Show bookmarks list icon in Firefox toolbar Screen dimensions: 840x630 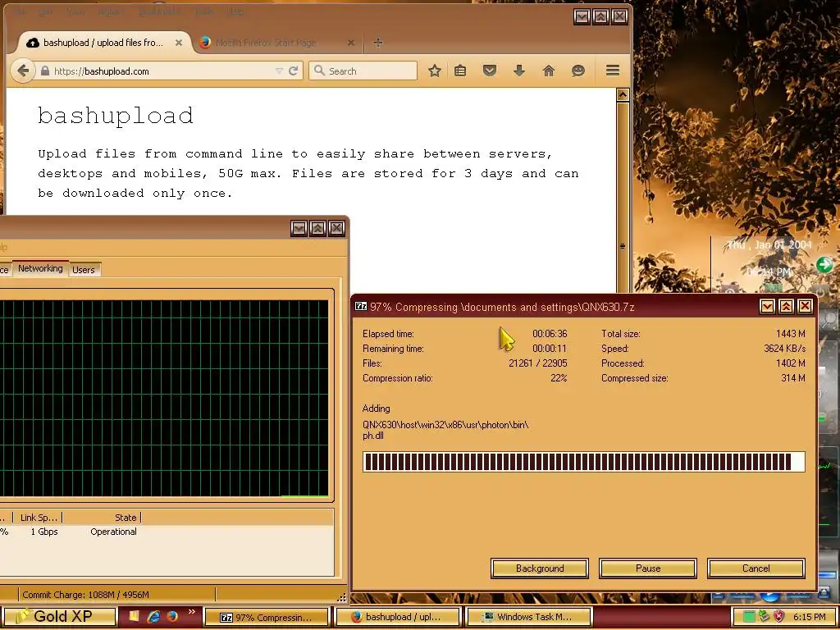pos(460,71)
